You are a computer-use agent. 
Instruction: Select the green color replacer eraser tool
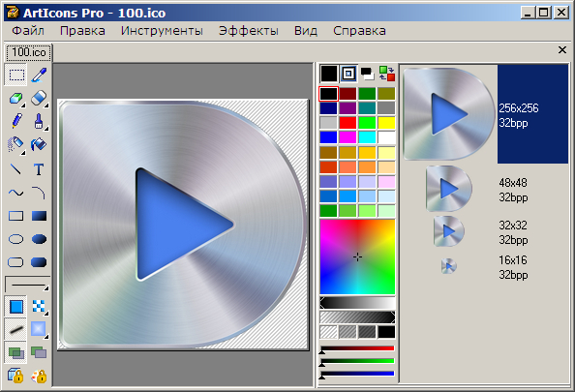pos(15,99)
